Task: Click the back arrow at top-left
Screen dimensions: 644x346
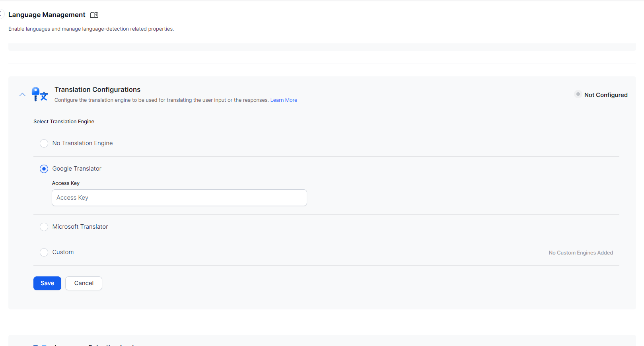Action: 1,14
